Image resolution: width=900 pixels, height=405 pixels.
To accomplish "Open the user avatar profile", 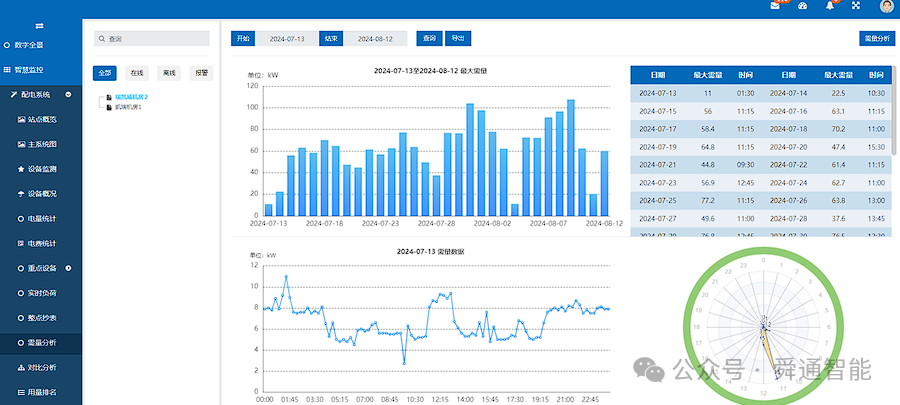I will [886, 6].
